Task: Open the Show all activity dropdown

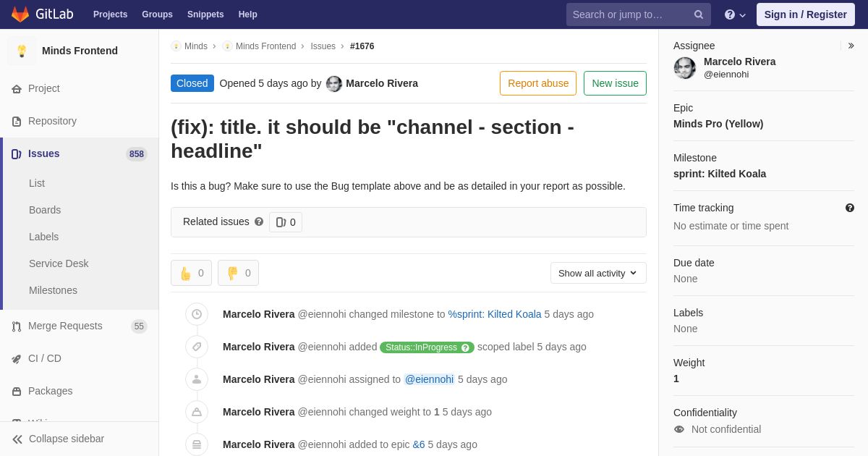Action: click(598, 273)
